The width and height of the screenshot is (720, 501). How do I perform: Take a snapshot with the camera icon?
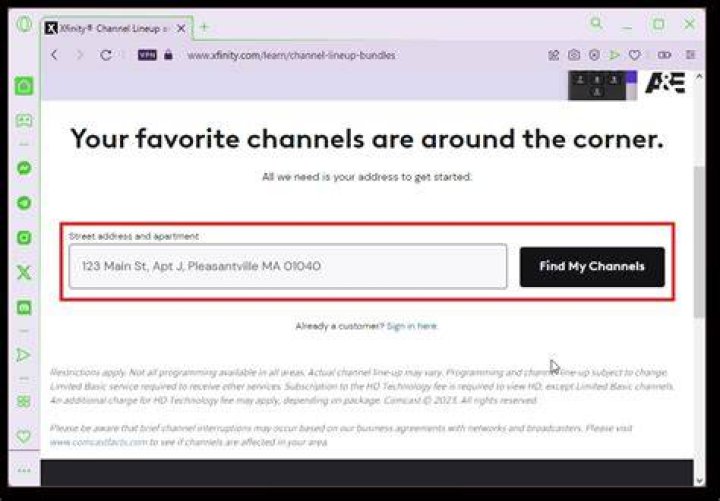click(574, 55)
